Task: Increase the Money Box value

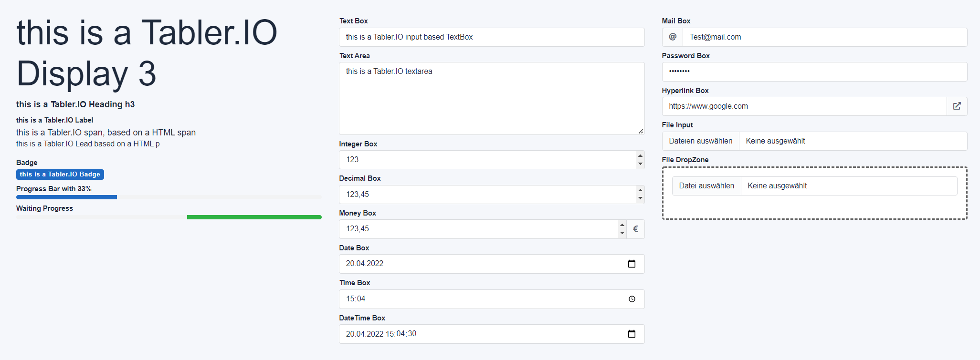Action: coord(622,225)
